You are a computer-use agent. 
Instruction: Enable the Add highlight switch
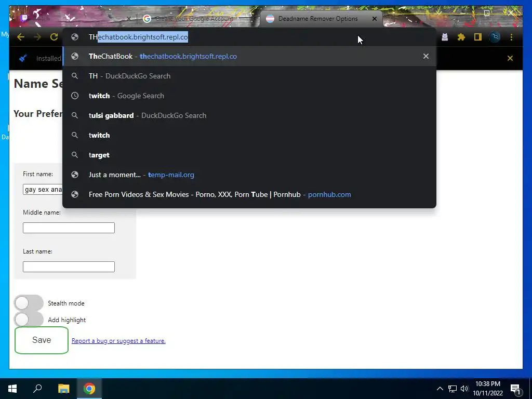[29, 320]
